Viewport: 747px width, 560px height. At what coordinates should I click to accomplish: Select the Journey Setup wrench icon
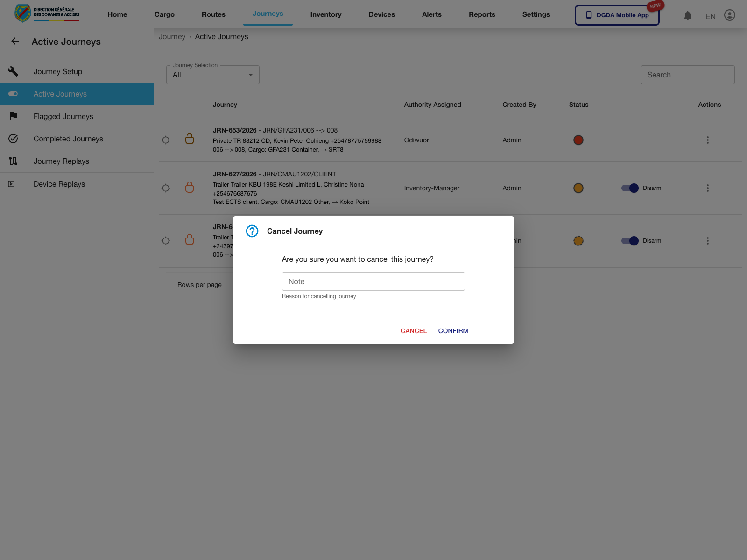(x=13, y=71)
